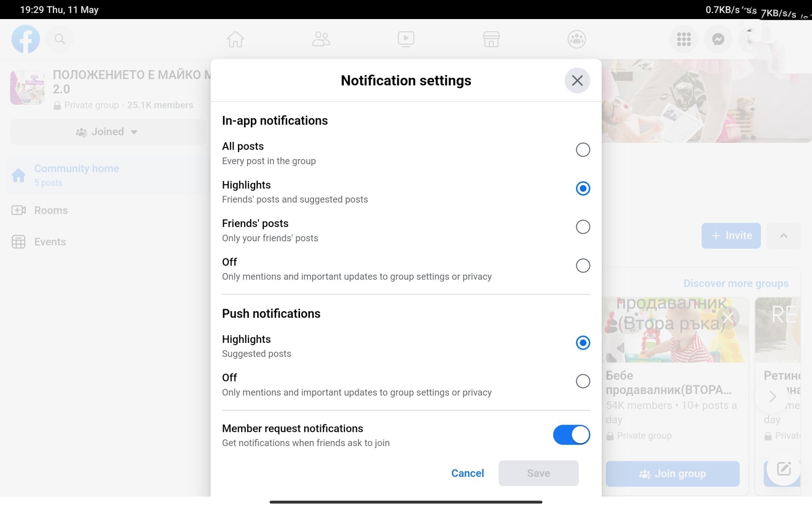Click the Facebook logo icon
Image resolution: width=812 pixels, height=508 pixels.
point(25,39)
